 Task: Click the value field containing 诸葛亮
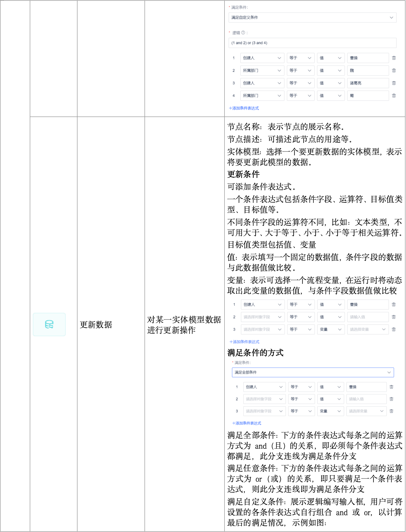pos(368,83)
